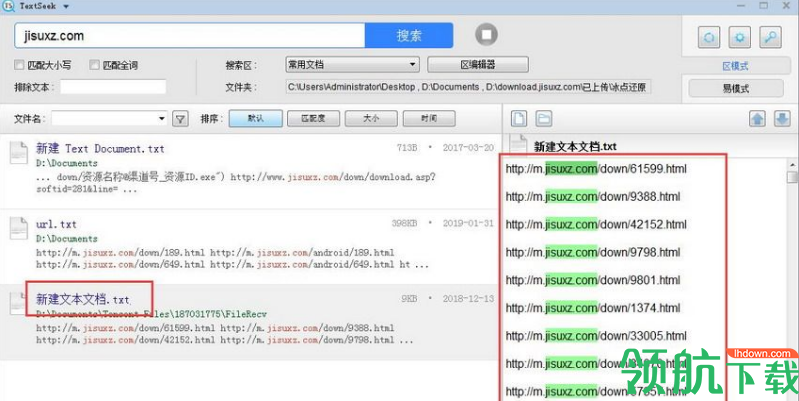The image size is (799, 401).
Task: Click the TextSeek app logo icon
Action: point(8,6)
